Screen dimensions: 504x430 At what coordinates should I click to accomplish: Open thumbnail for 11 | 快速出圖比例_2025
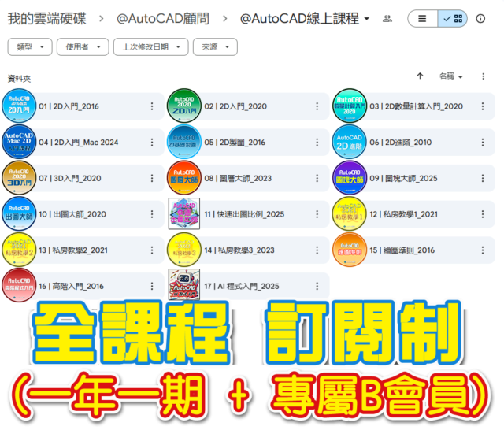(x=184, y=213)
